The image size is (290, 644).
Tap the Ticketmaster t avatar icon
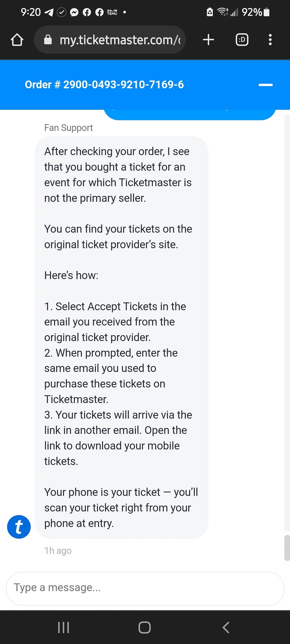coord(19,527)
